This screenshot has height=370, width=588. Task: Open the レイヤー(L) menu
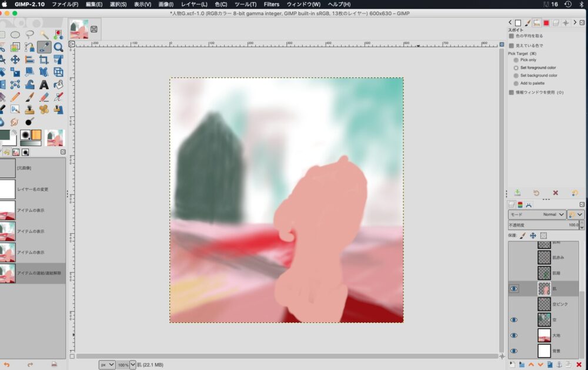click(x=194, y=4)
